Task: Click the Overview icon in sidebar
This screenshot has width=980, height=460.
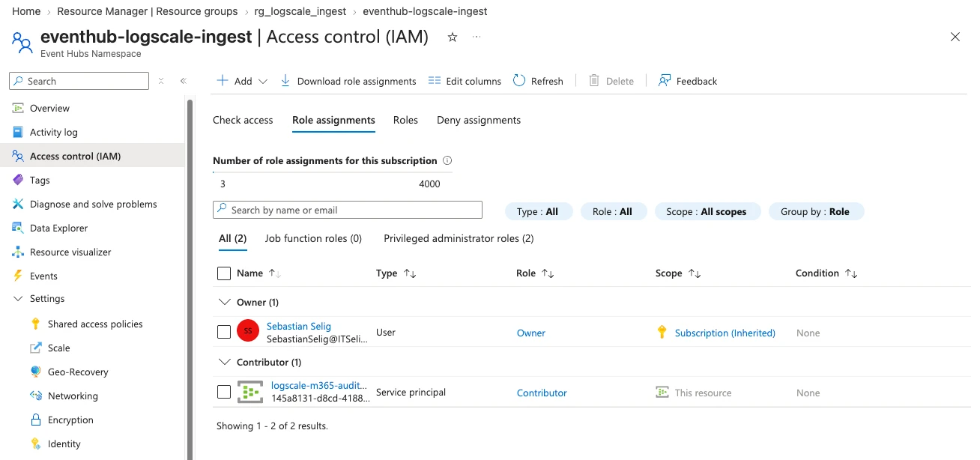Action: click(x=18, y=108)
